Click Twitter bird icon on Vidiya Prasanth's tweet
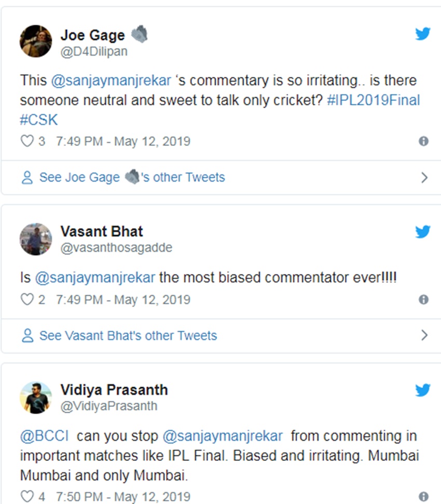 423,390
